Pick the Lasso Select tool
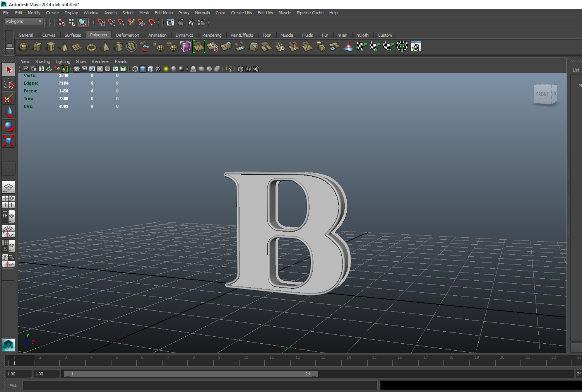 9,84
